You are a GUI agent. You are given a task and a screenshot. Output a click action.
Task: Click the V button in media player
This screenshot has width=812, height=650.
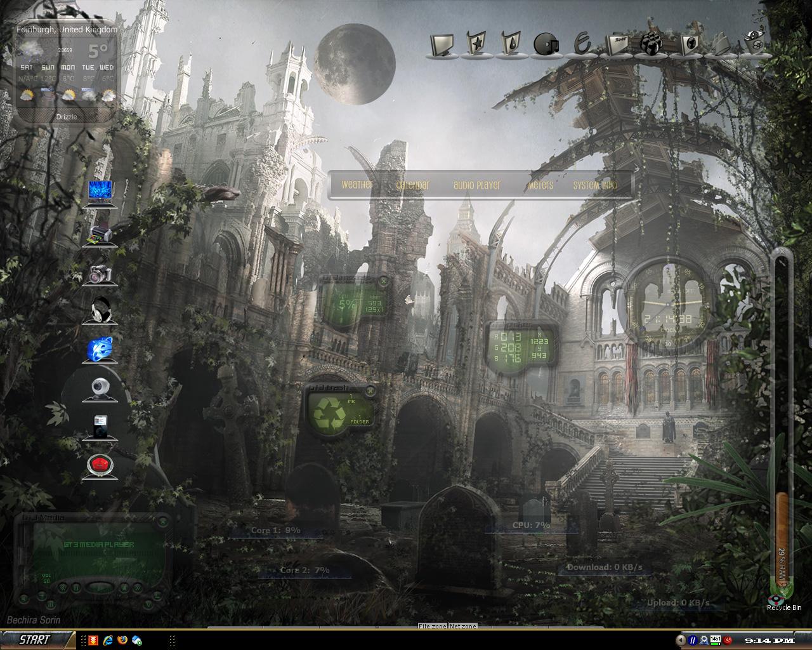[148, 604]
